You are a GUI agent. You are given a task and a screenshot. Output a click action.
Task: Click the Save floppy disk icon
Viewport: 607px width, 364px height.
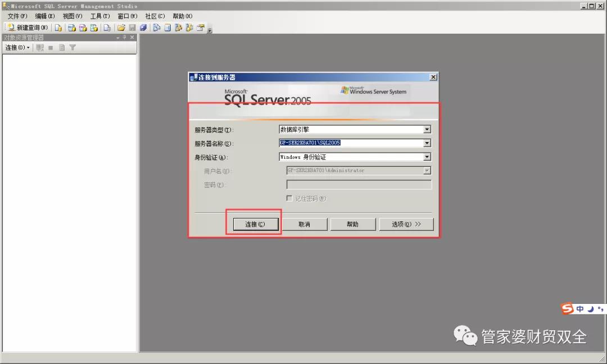coord(133,28)
